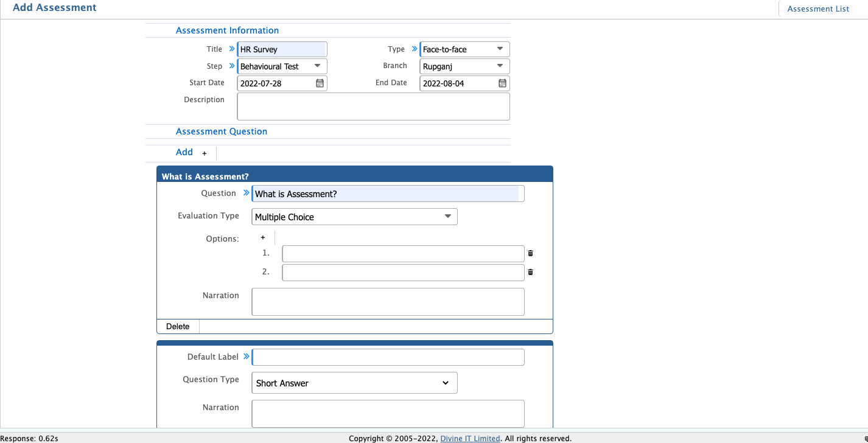The width and height of the screenshot is (868, 443).
Task: Add a new option with the plus icon
Action: click(262, 237)
